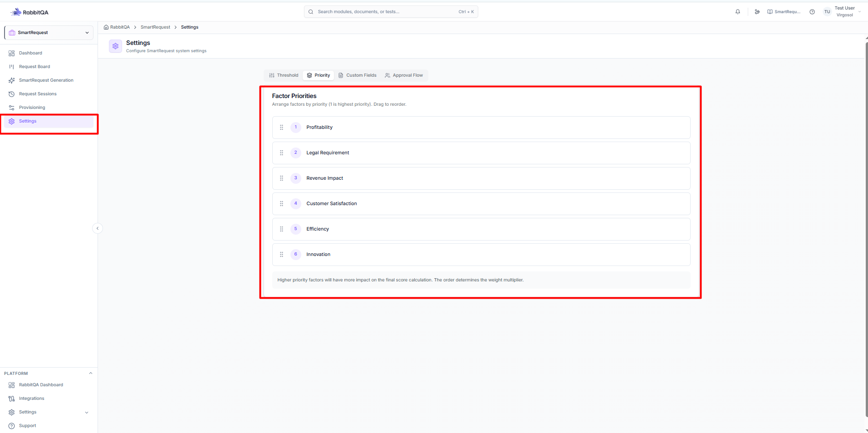868x433 pixels.
Task: Collapse the sidebar with arrow button
Action: (98, 228)
